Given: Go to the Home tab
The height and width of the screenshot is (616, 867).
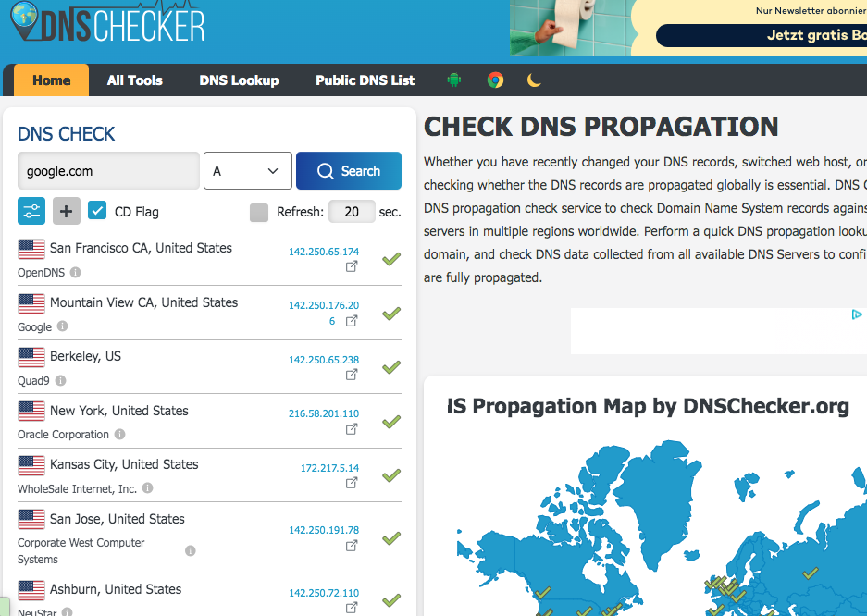Looking at the screenshot, I should pyautogui.click(x=52, y=80).
